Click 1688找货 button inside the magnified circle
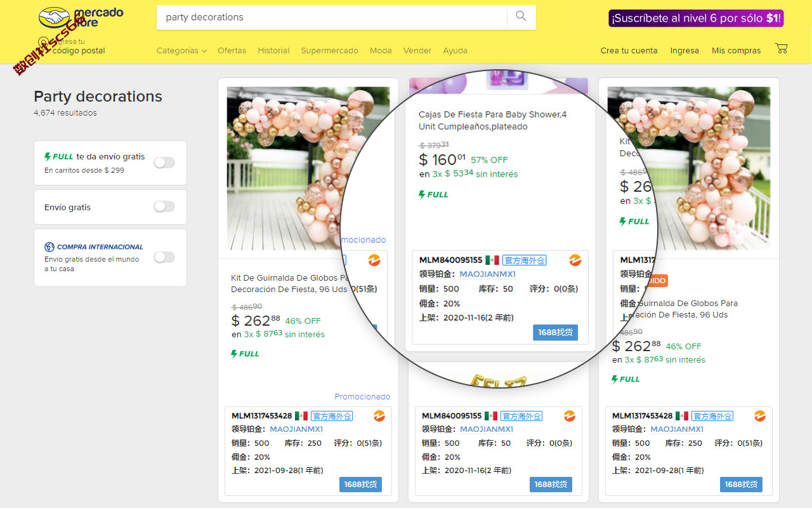812x508 pixels. point(555,333)
